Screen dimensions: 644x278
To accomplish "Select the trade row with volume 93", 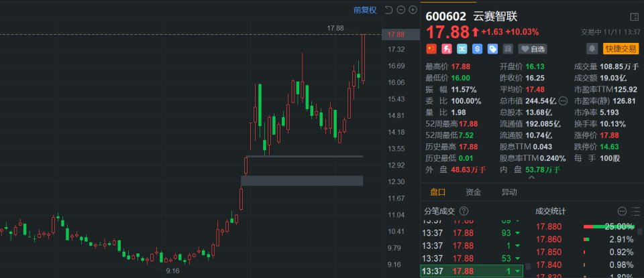I will tap(472, 233).
